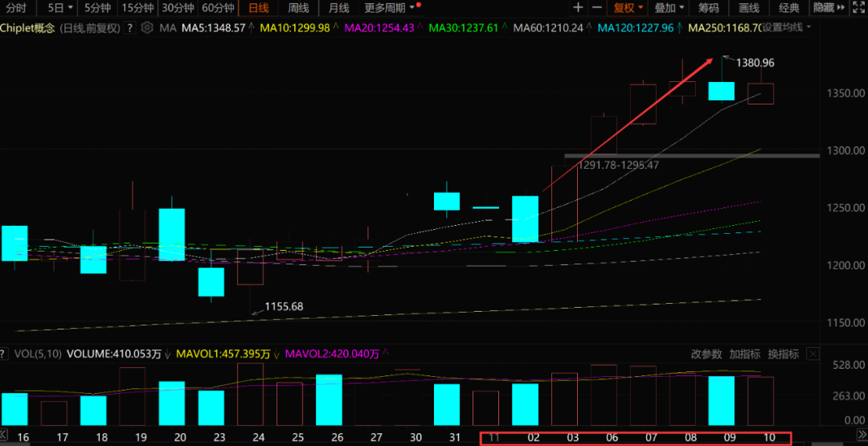
Task: Click 改参数 to modify volume parameters
Action: point(707,354)
